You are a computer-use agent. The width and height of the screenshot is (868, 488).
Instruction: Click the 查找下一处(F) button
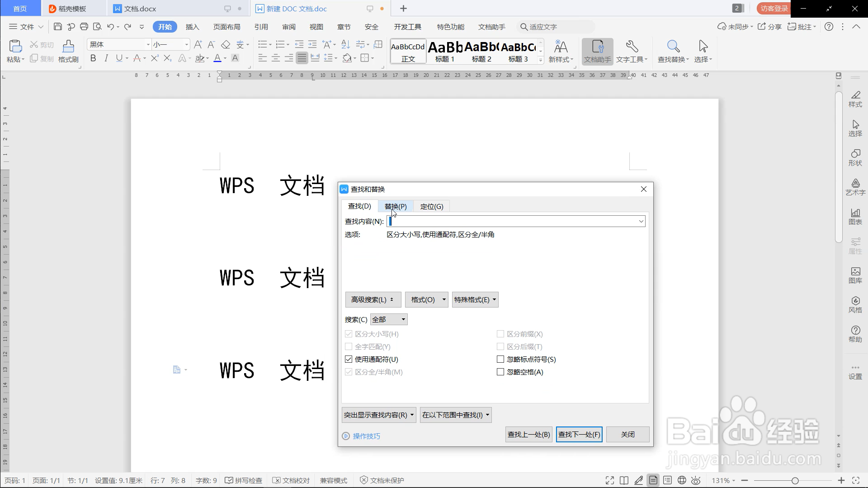[x=579, y=434]
